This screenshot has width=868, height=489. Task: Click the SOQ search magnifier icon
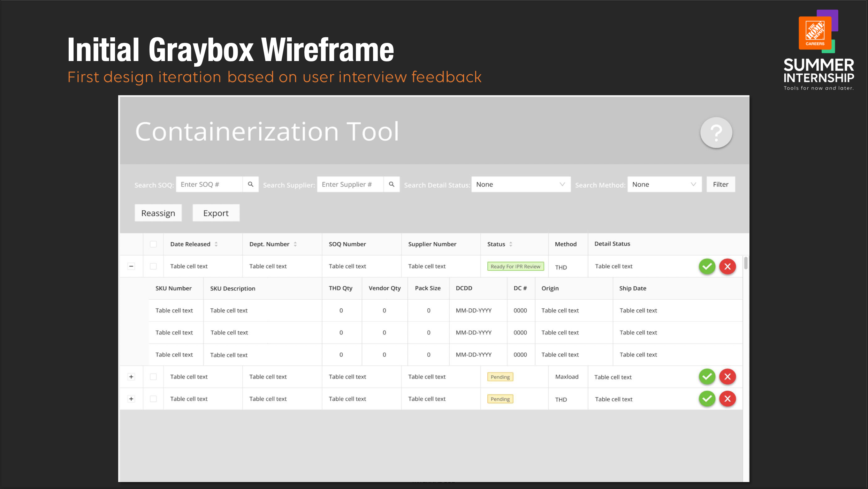coord(250,184)
